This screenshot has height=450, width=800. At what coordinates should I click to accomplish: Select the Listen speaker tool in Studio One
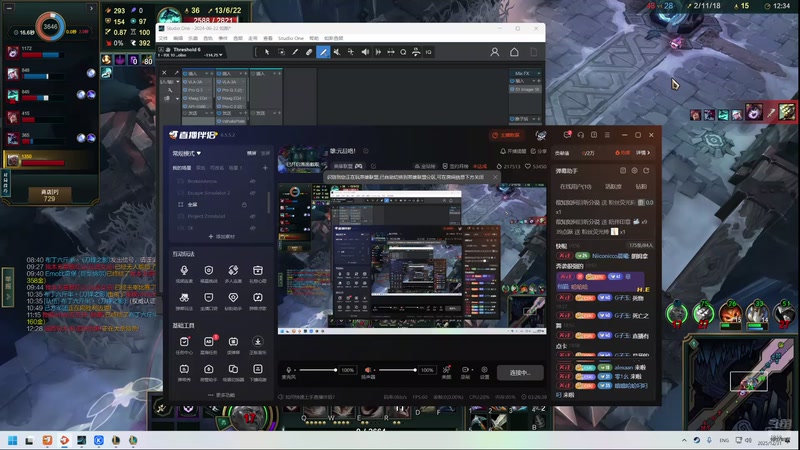click(x=365, y=52)
